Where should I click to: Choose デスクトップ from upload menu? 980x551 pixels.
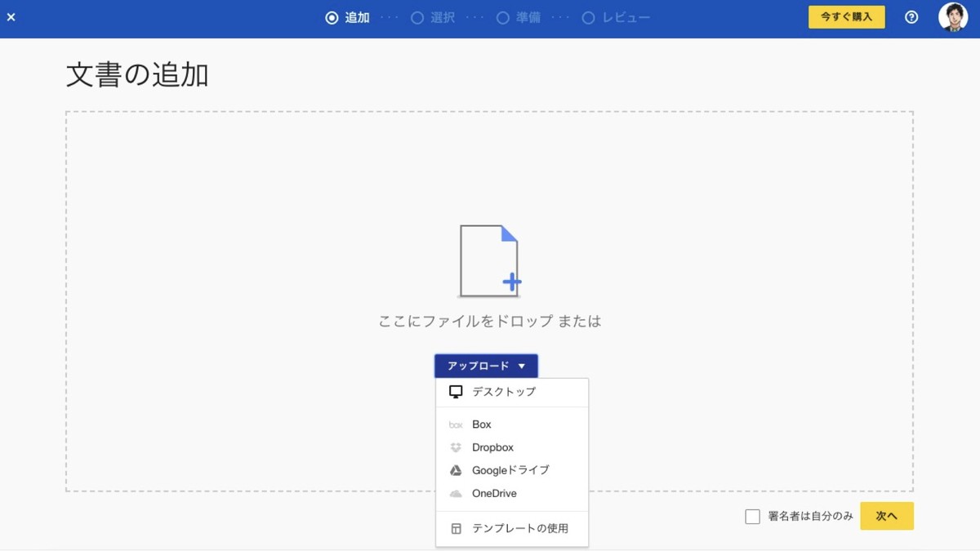(504, 392)
